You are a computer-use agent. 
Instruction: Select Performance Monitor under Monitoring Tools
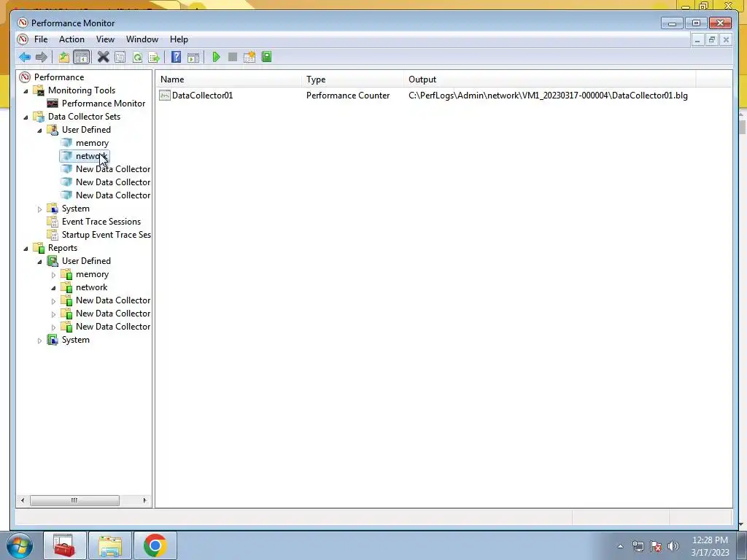pos(104,104)
